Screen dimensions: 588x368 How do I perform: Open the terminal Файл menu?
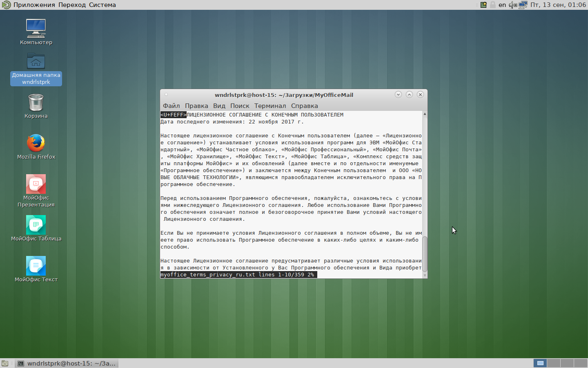pyautogui.click(x=171, y=105)
